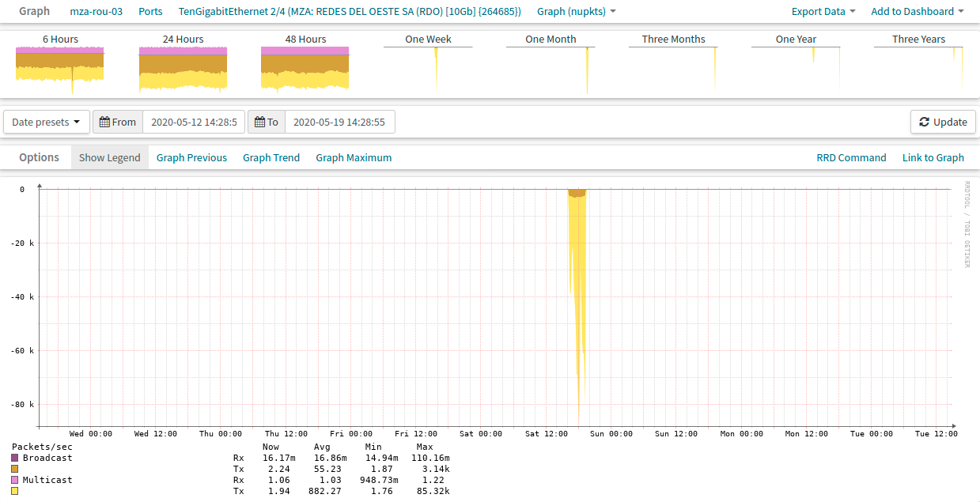Image resolution: width=980 pixels, height=502 pixels.
Task: Expand the Add to Dashboard menu
Action: 917,12
